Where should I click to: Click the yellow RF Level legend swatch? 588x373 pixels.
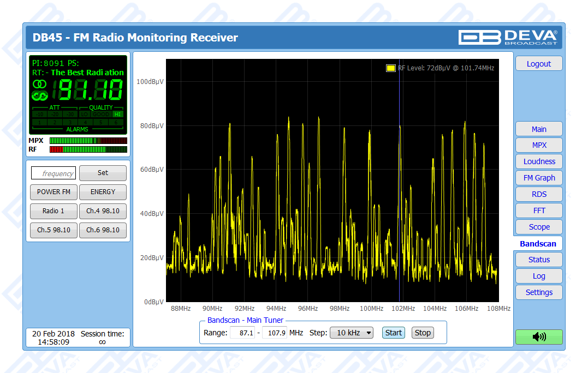(390, 68)
